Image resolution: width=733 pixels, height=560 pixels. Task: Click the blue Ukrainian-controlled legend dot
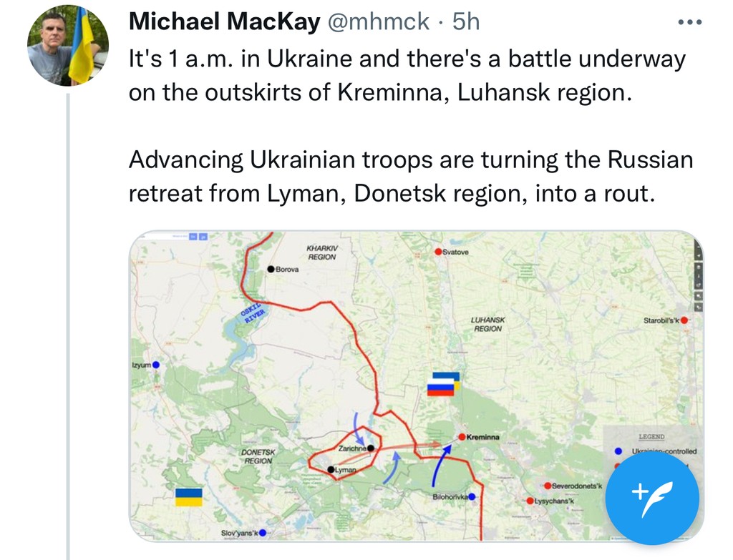tap(618, 451)
